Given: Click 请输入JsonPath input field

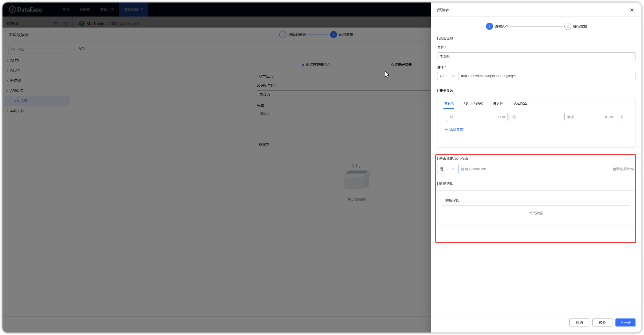Looking at the screenshot, I should [x=535, y=169].
